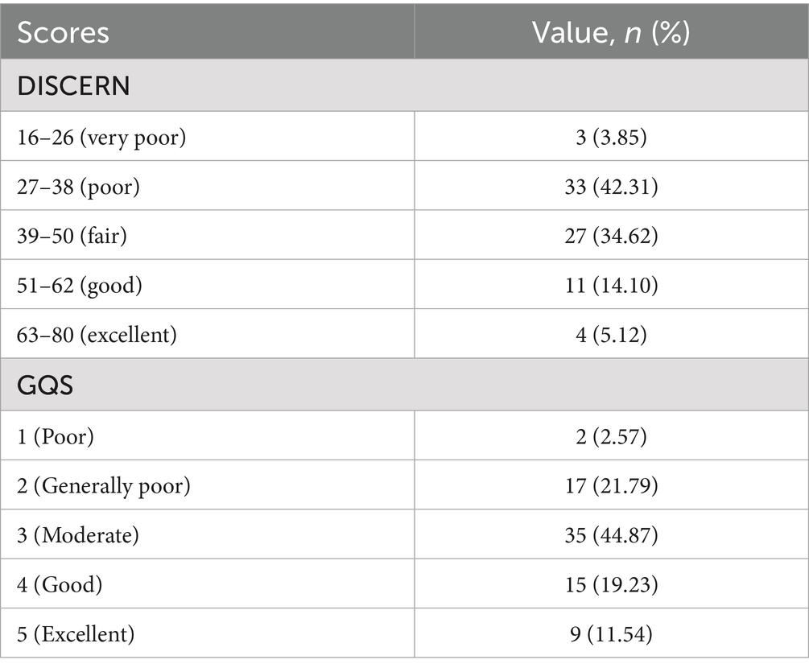Click the Value, n (%) column header
This screenshot has width=809, height=672.
[611, 32]
